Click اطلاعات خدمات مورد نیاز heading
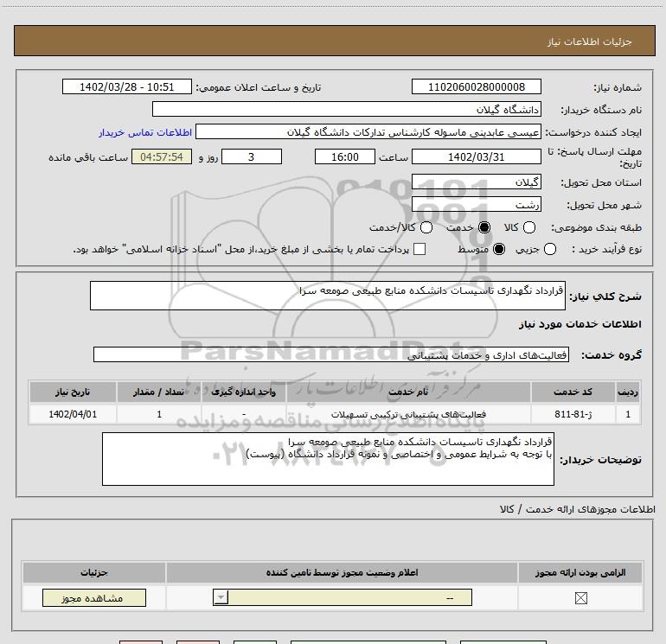This screenshot has width=666, height=644. pyautogui.click(x=580, y=324)
